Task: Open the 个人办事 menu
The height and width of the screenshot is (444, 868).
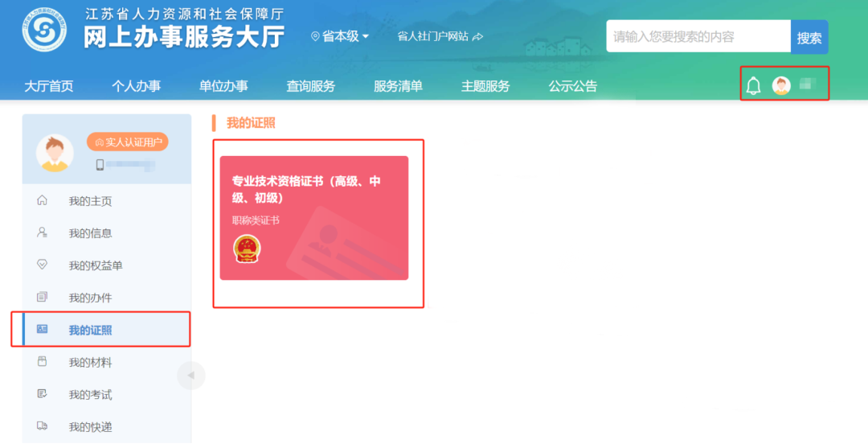Action: 136,86
